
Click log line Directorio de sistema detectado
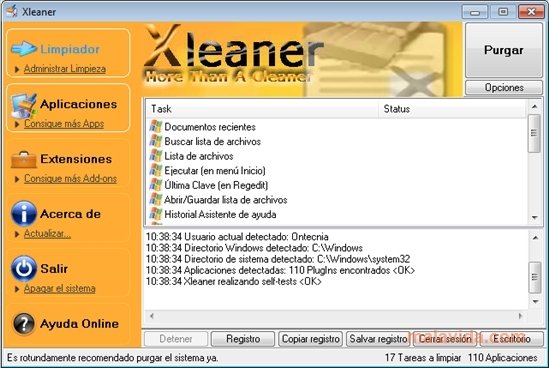278,259
